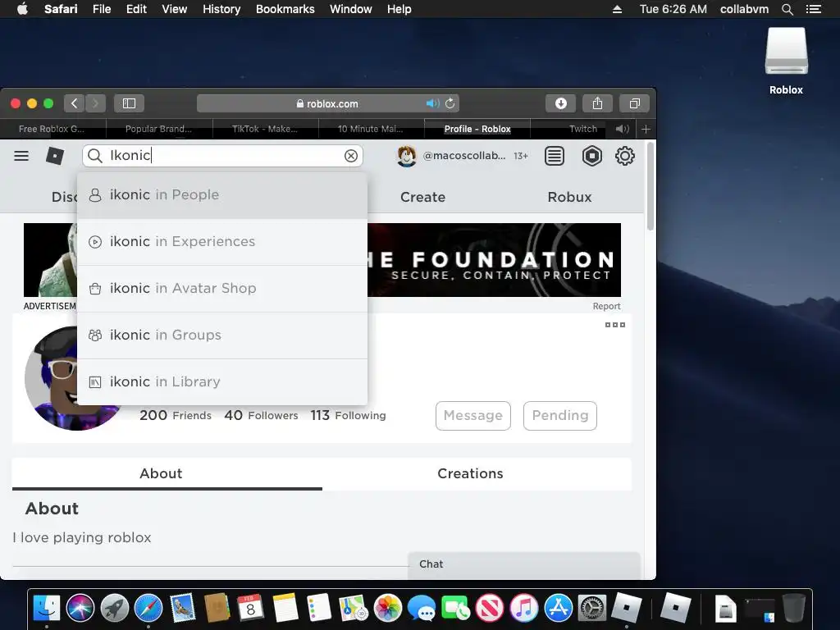The image size is (840, 630).
Task: Click the Roblox logo home icon
Action: pos(55,156)
